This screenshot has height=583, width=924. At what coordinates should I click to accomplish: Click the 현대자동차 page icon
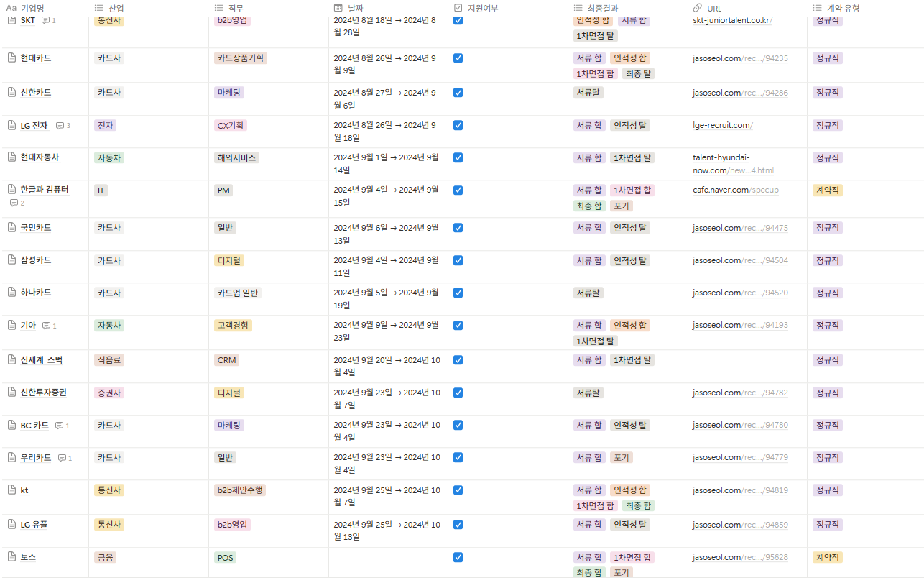click(11, 157)
